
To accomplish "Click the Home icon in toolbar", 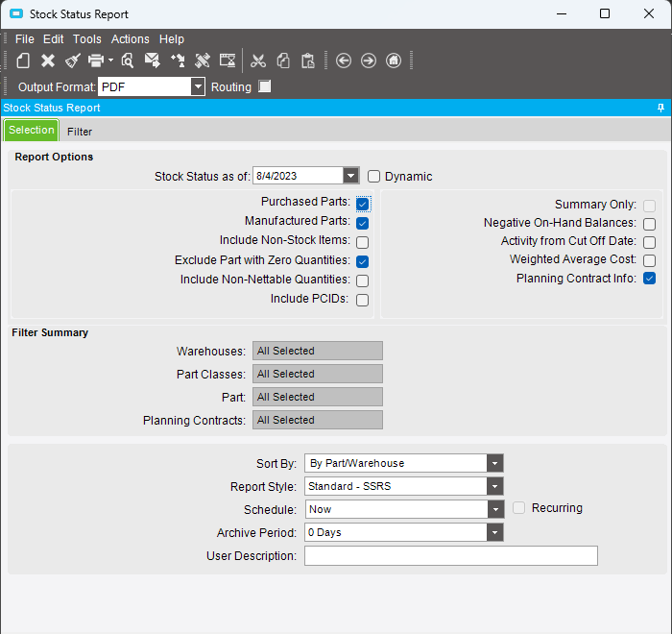I will pyautogui.click(x=394, y=61).
